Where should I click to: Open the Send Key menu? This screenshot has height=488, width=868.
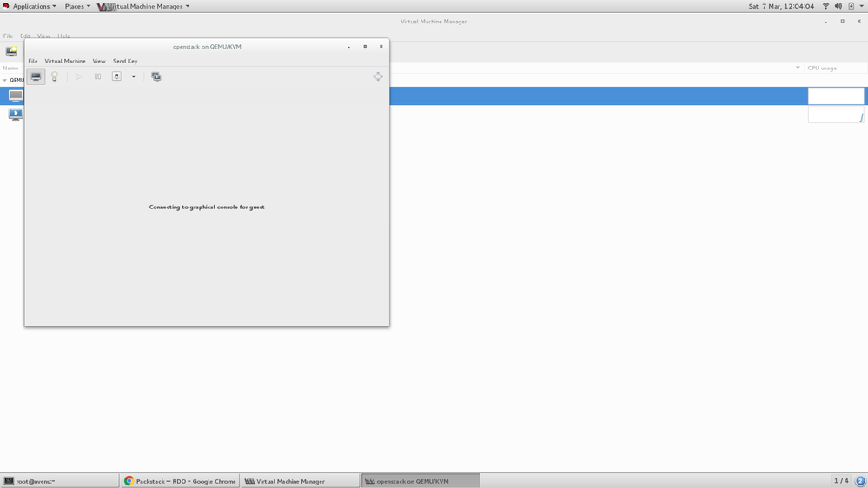tap(125, 61)
